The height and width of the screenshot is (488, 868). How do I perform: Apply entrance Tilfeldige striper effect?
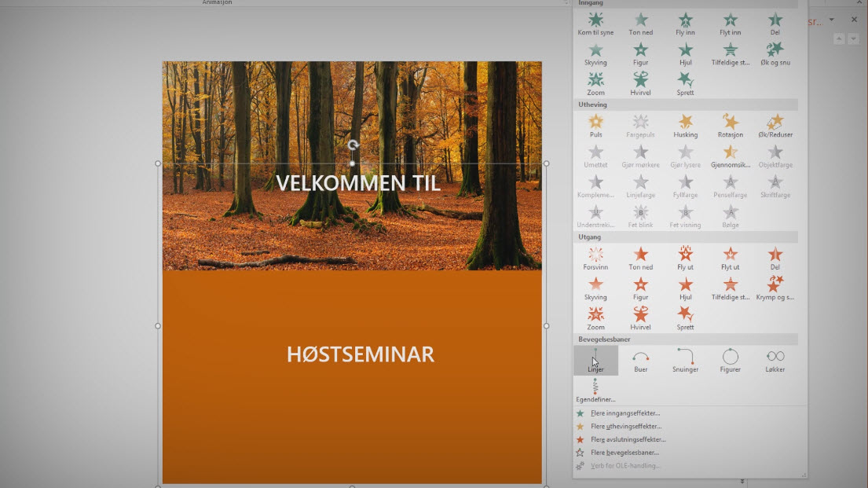point(731,54)
